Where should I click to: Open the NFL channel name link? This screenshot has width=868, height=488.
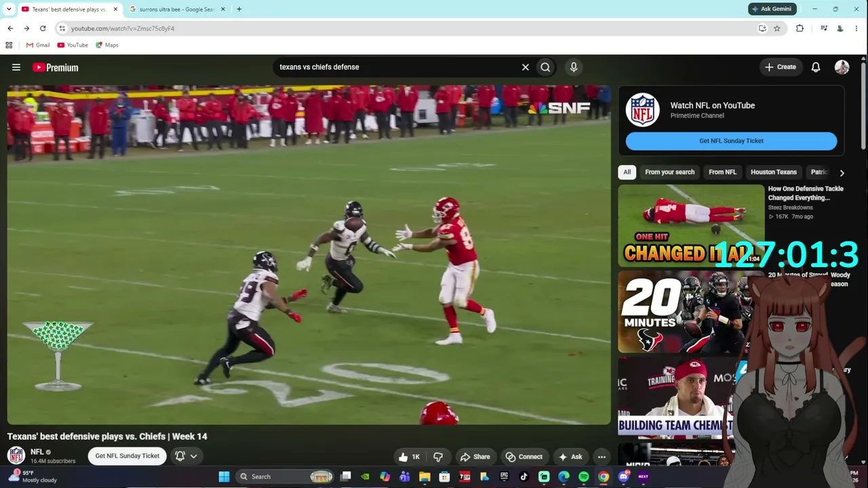37,452
